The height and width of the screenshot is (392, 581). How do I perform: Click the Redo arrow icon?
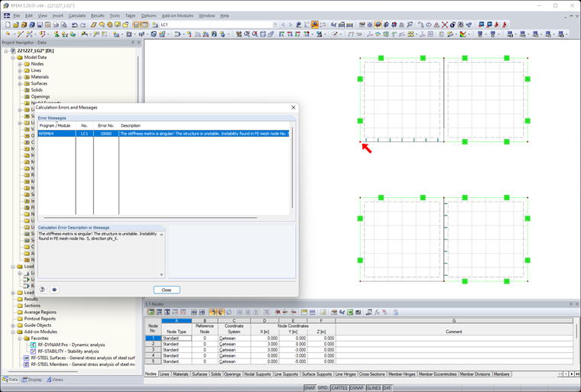click(83, 24)
